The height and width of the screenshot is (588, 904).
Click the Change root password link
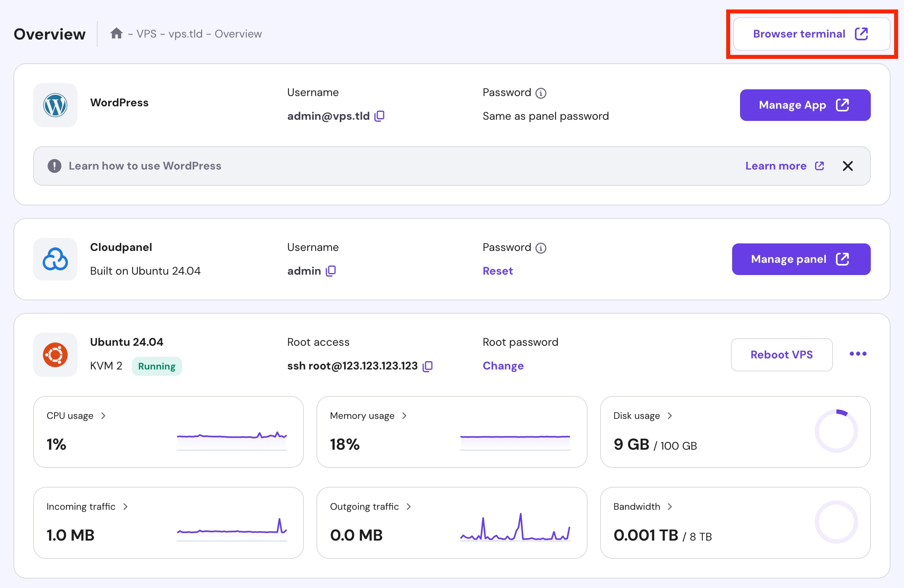click(503, 366)
